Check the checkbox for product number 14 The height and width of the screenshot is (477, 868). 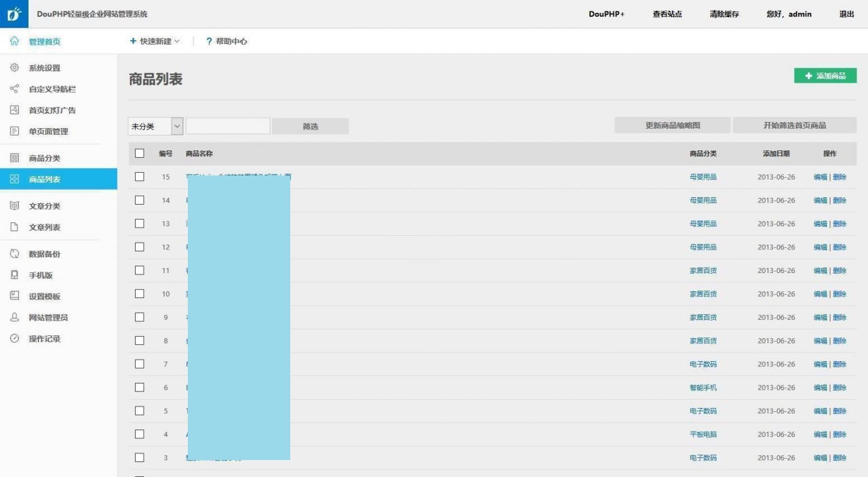pos(140,200)
